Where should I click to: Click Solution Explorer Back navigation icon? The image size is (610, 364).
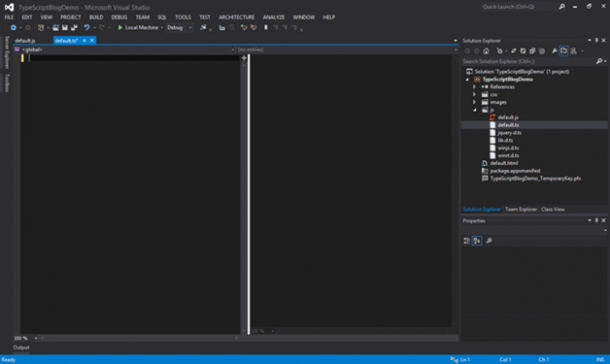[x=468, y=51]
